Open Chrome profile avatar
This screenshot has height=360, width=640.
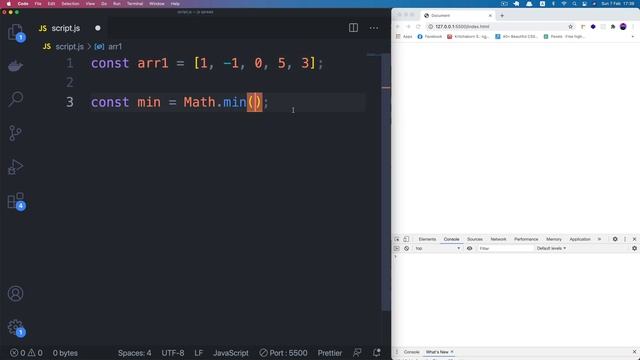(623, 27)
